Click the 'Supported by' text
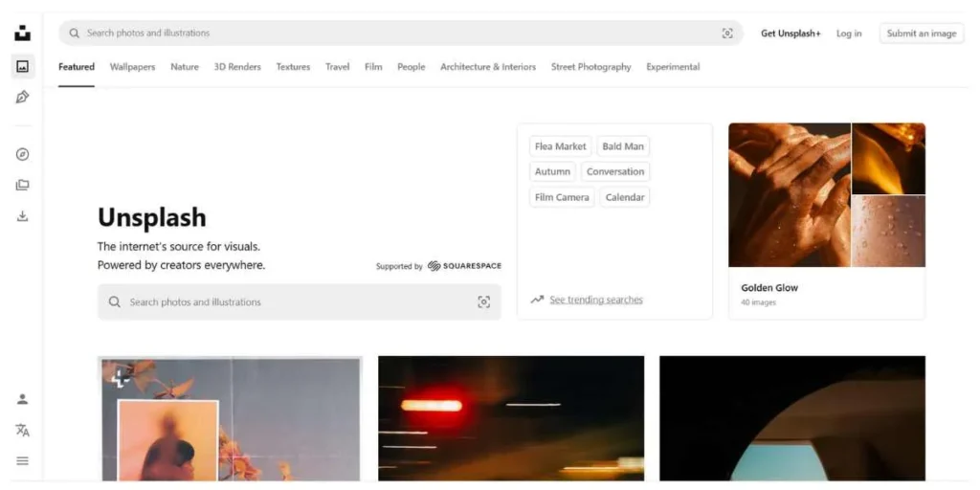Screen dimensions: 980x490 pyautogui.click(x=399, y=266)
